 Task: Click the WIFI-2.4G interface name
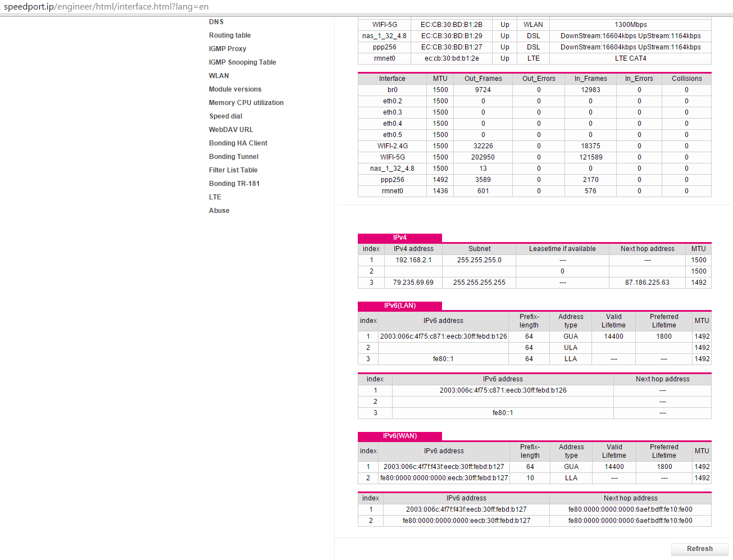(x=392, y=146)
